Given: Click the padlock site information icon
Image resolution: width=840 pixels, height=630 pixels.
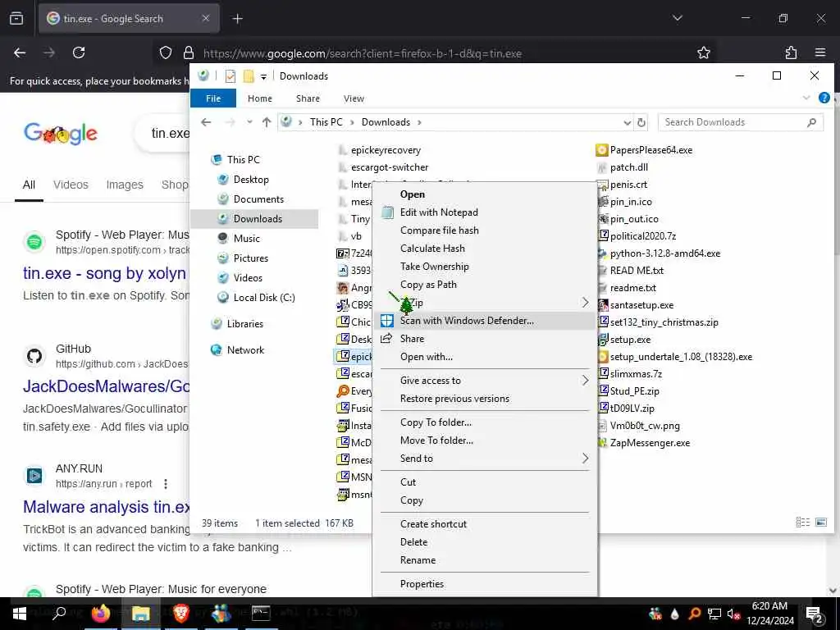Looking at the screenshot, I should coord(188,52).
